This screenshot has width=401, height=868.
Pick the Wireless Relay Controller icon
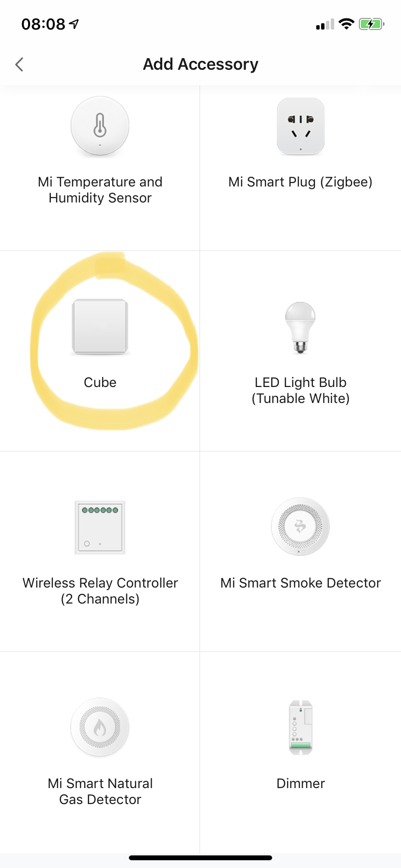(100, 527)
